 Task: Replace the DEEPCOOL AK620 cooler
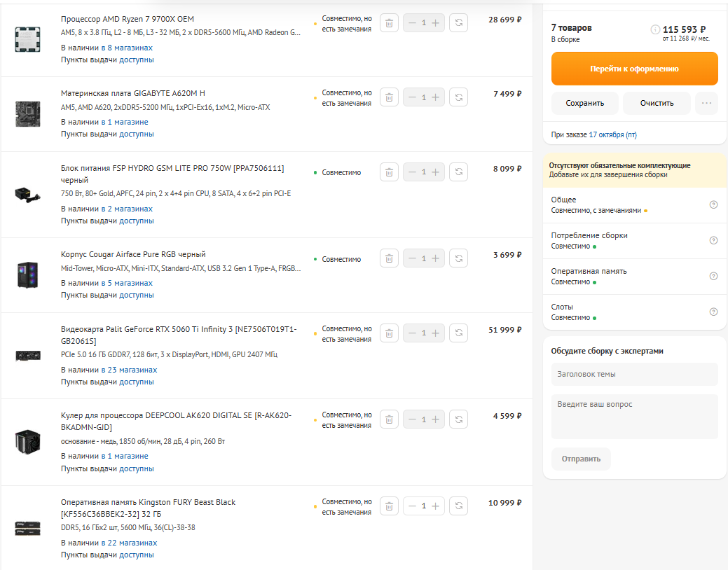point(459,419)
